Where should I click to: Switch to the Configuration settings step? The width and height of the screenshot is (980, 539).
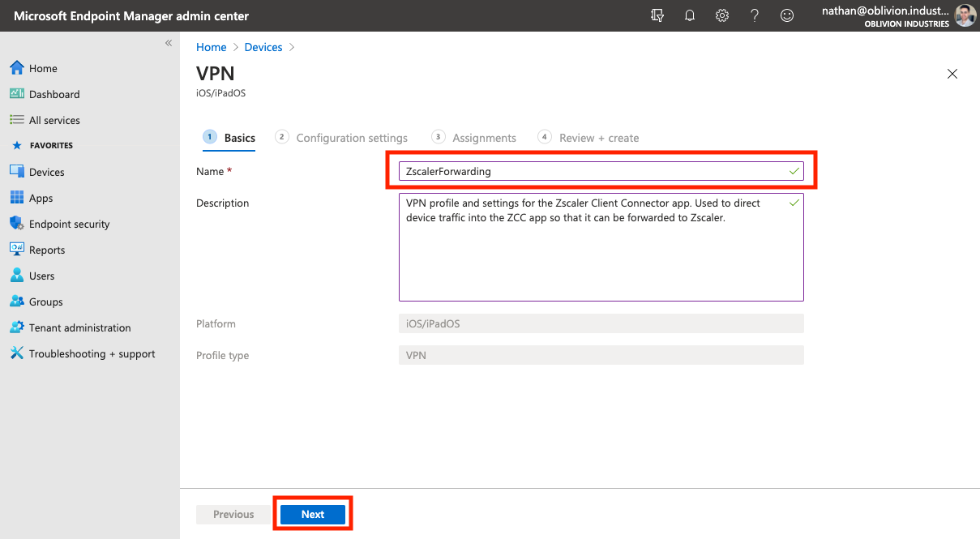tap(351, 138)
